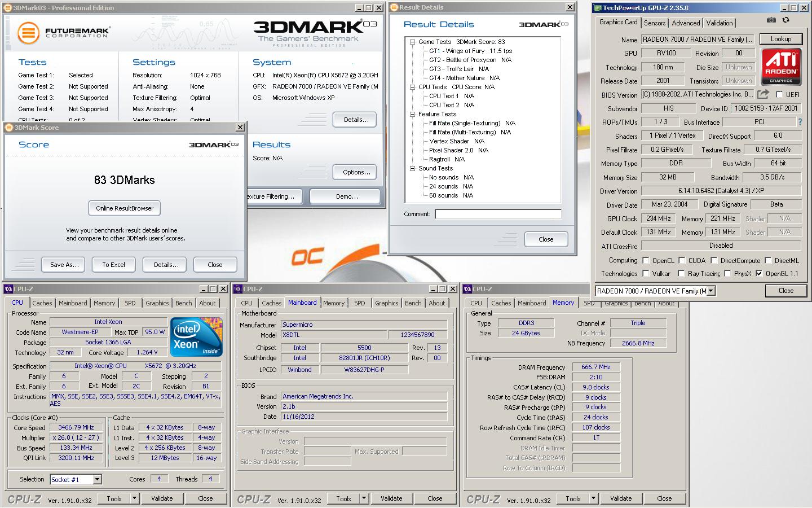The height and width of the screenshot is (508, 812).
Task: Select Pixel Shader 2.0 tree row
Action: [x=458, y=150]
